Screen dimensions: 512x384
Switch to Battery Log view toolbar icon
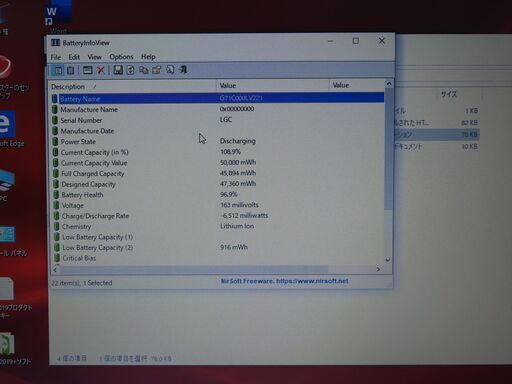[71, 70]
